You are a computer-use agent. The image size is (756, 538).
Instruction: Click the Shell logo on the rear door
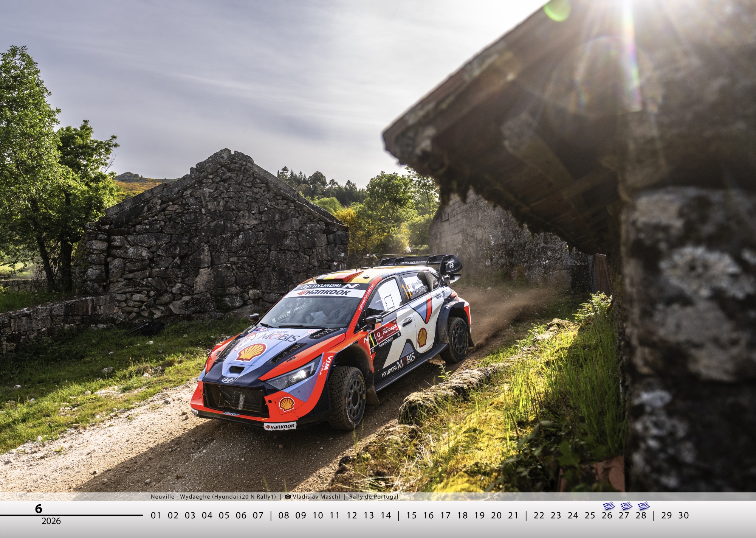422,337
